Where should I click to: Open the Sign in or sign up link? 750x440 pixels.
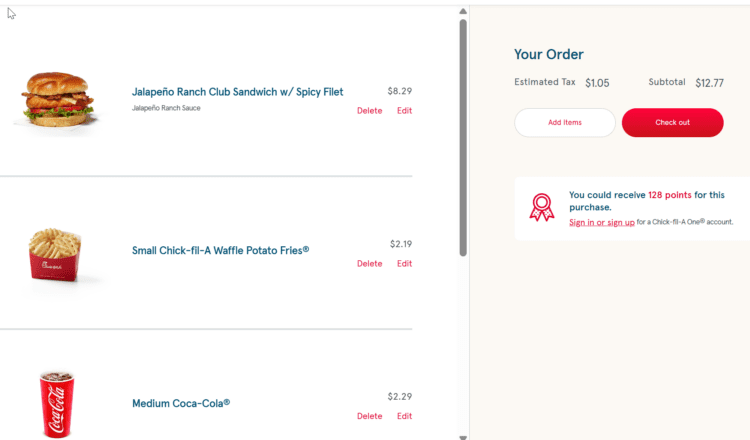601,222
